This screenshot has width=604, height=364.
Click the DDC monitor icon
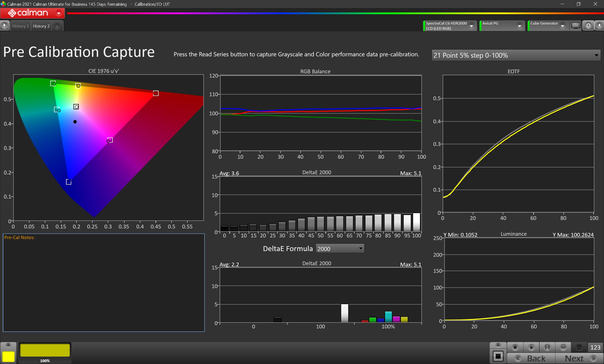coord(575,25)
